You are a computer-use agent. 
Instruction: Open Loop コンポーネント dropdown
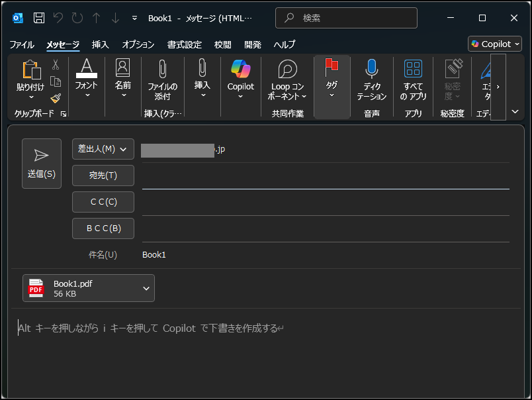pyautogui.click(x=287, y=79)
